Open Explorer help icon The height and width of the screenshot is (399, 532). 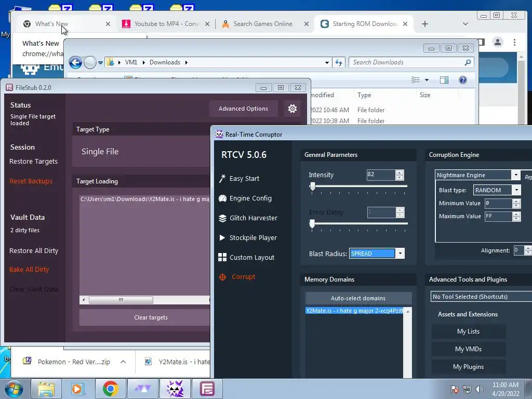[x=463, y=80]
